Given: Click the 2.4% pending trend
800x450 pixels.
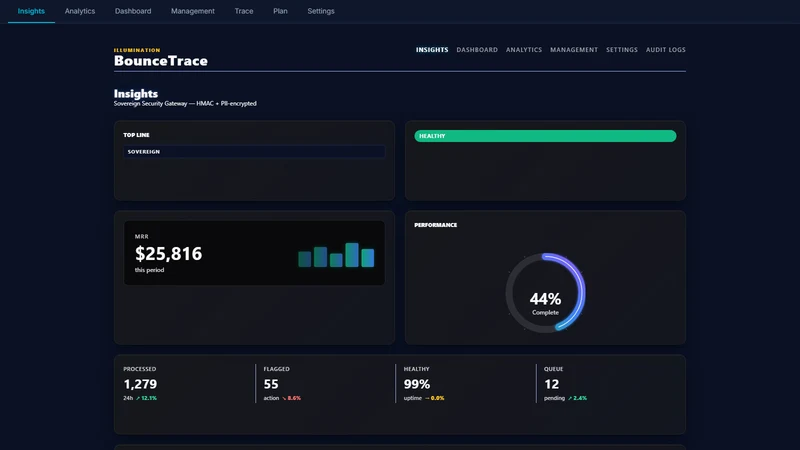Looking at the screenshot, I should pyautogui.click(x=577, y=398).
